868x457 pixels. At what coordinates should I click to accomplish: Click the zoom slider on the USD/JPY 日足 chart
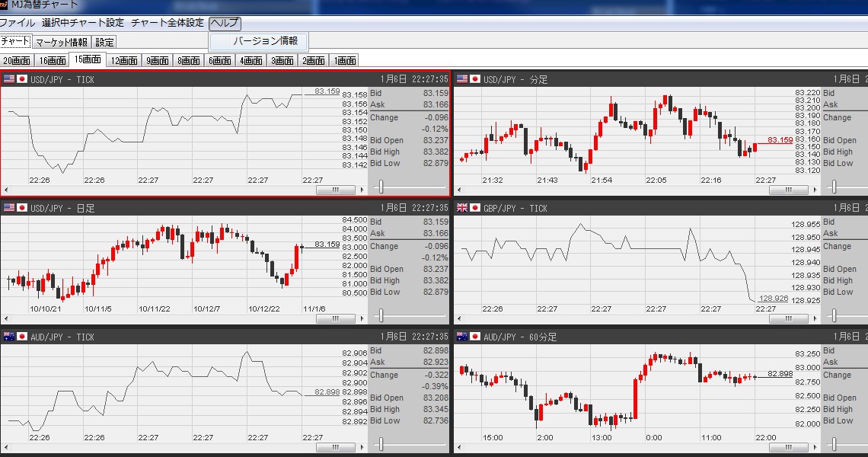click(381, 316)
